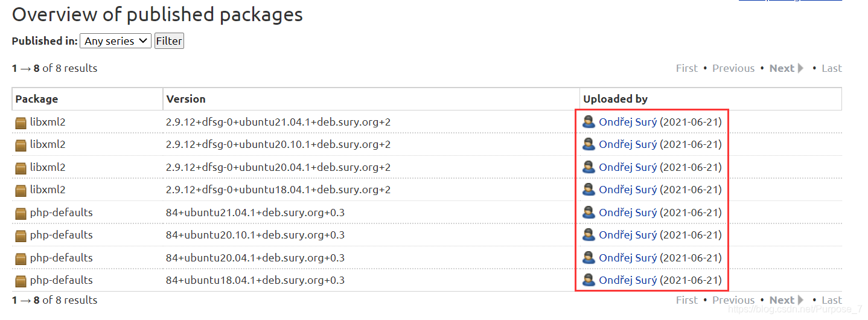This screenshot has height=320, width=868.
Task: Click Previous in the bottom pagination
Action: pos(733,300)
